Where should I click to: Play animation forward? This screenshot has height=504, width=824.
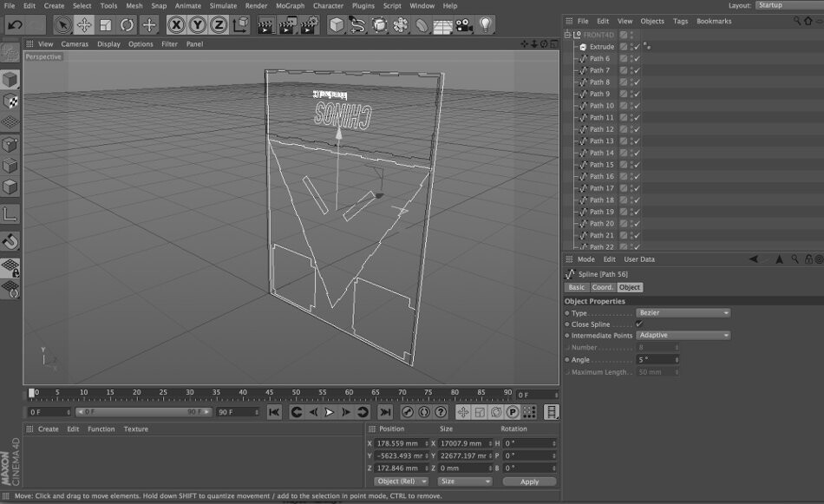point(330,413)
